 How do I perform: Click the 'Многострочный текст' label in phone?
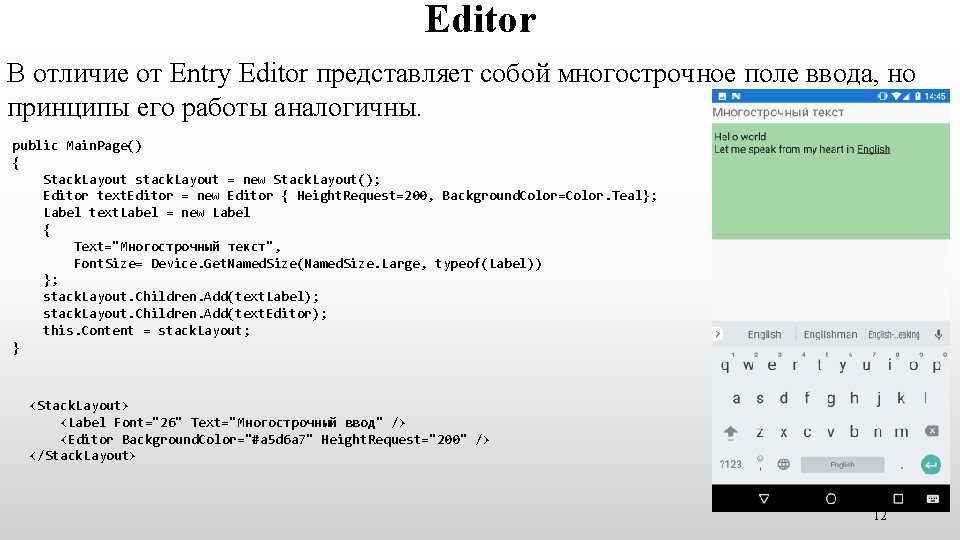pyautogui.click(x=778, y=112)
